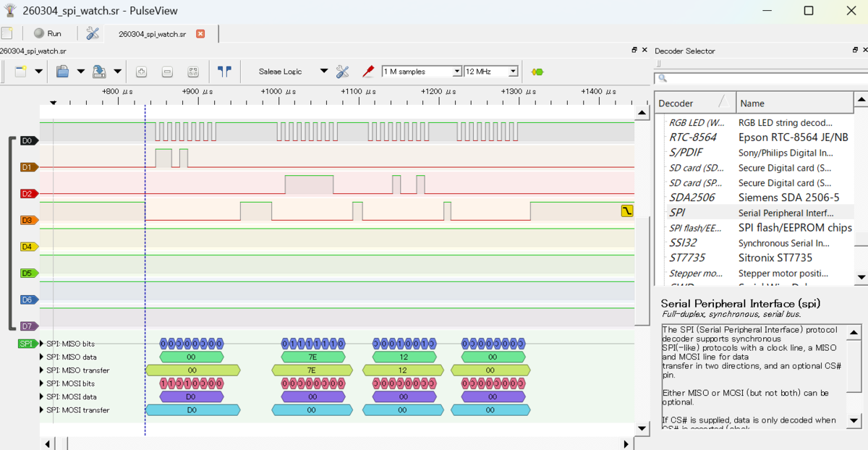Viewport: 868px width, 450px height.
Task: Click the new view icon in the toolbar
Action: pos(21,72)
